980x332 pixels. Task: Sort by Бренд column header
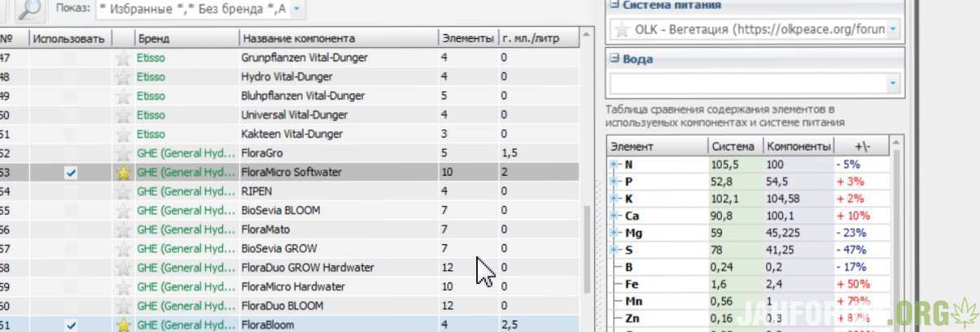187,38
